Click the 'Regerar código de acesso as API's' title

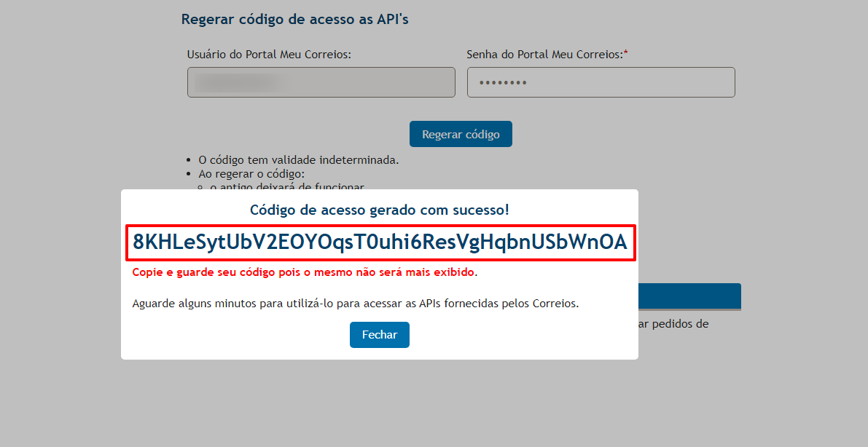coord(294,20)
